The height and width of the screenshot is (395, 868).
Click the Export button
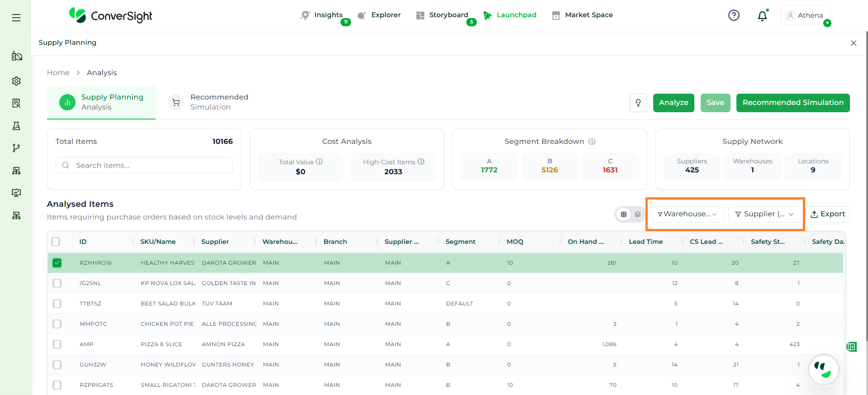pyautogui.click(x=828, y=214)
